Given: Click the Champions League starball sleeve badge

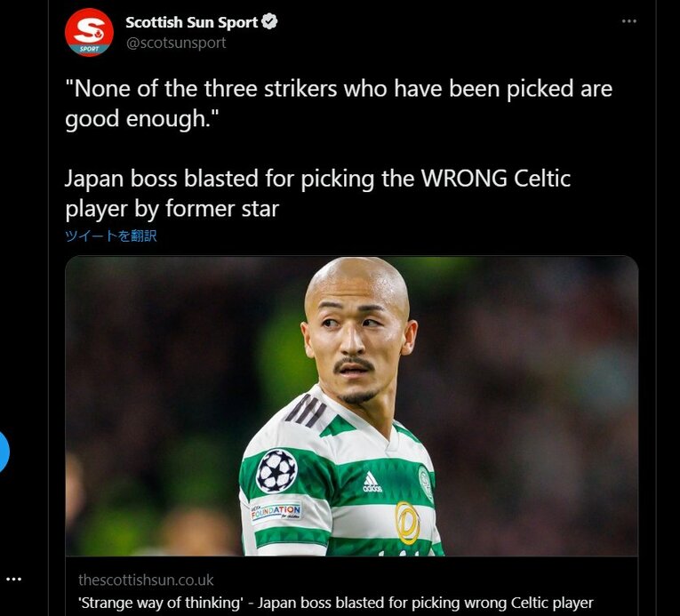Looking at the screenshot, I should coord(276,471).
